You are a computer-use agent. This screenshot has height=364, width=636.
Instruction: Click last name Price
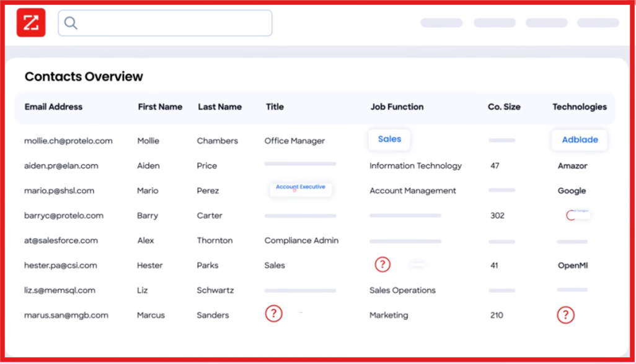(x=207, y=166)
